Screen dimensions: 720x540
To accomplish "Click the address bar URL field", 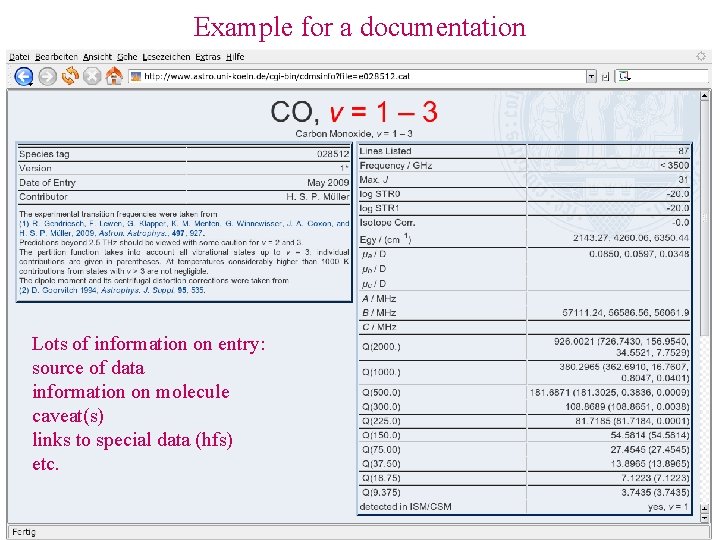I will coord(358,76).
